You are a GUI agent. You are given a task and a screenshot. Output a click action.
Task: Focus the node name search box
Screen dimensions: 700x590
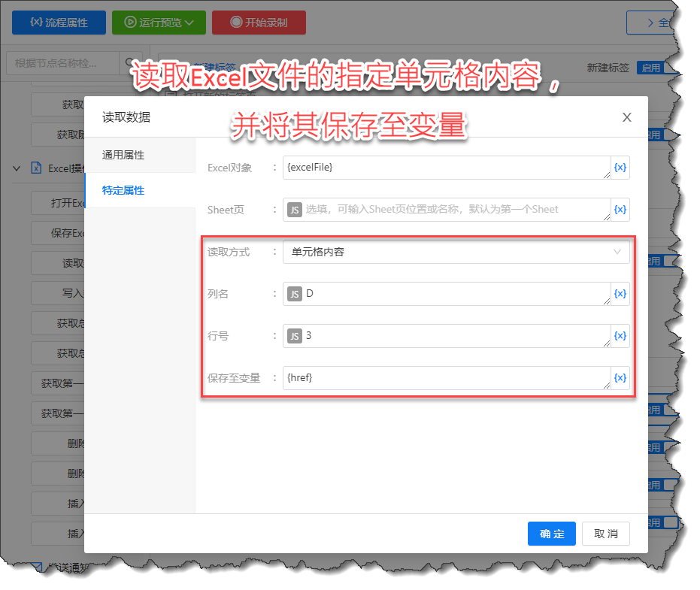[63, 63]
